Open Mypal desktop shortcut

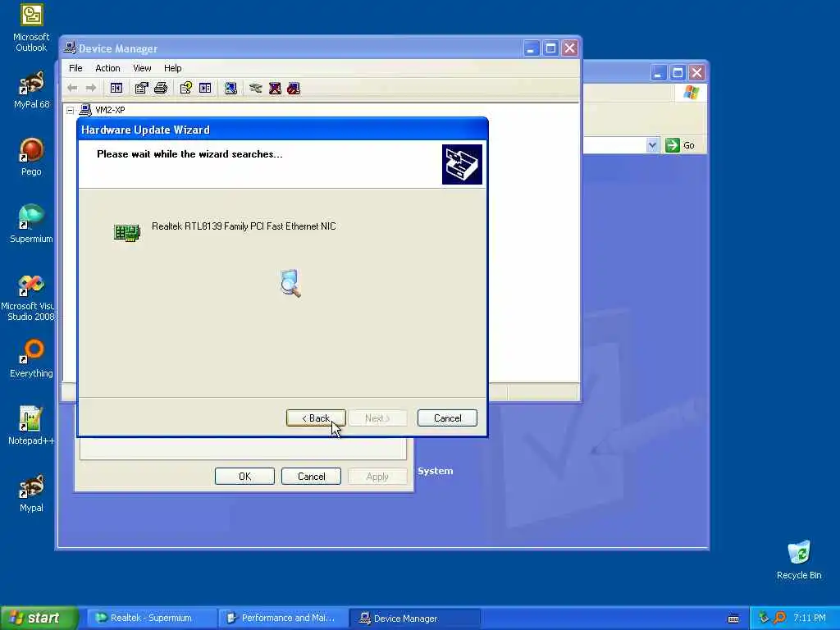[32, 493]
